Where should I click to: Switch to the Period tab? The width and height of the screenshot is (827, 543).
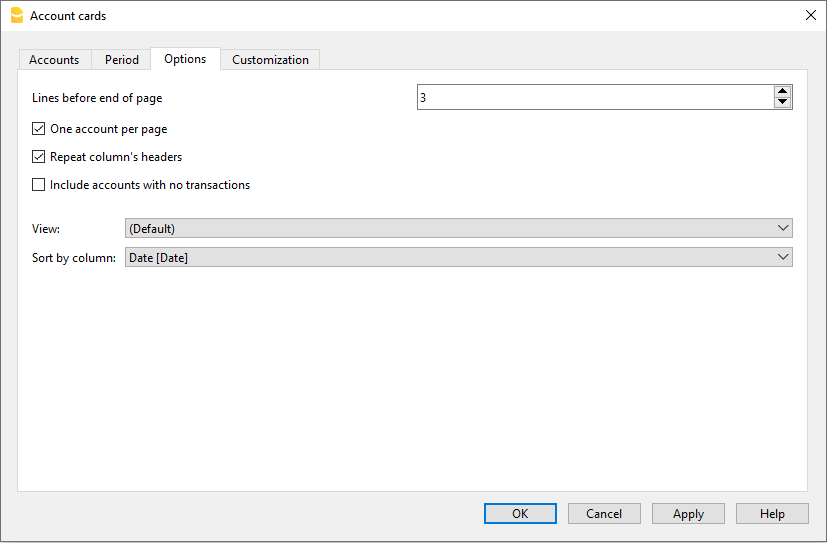(122, 60)
